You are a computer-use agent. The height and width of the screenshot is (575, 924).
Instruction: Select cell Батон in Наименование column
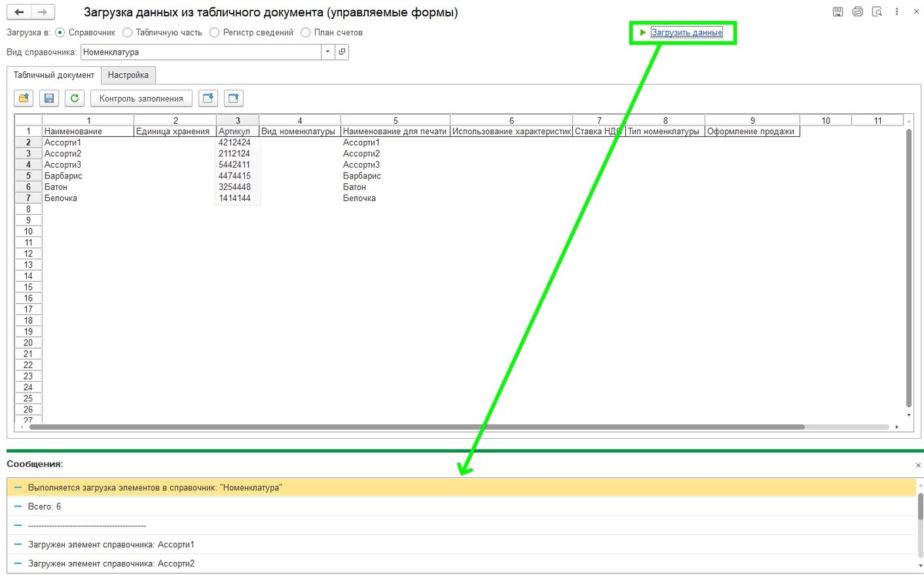click(88, 187)
